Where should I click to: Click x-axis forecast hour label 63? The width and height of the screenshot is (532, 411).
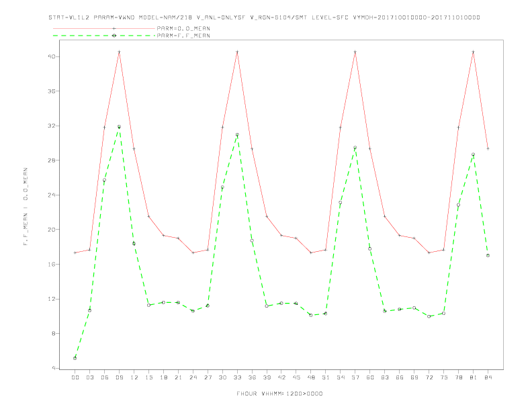click(x=385, y=377)
